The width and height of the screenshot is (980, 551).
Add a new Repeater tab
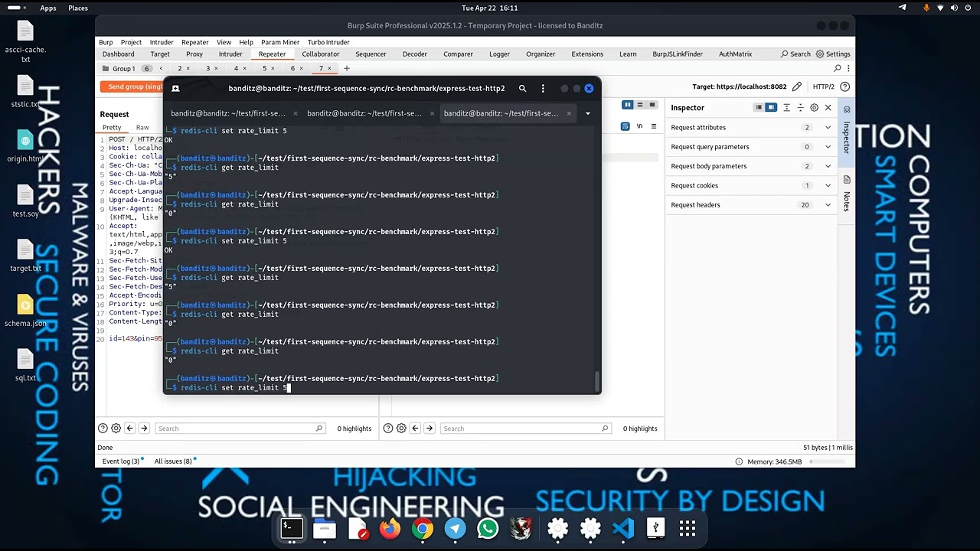[x=347, y=68]
